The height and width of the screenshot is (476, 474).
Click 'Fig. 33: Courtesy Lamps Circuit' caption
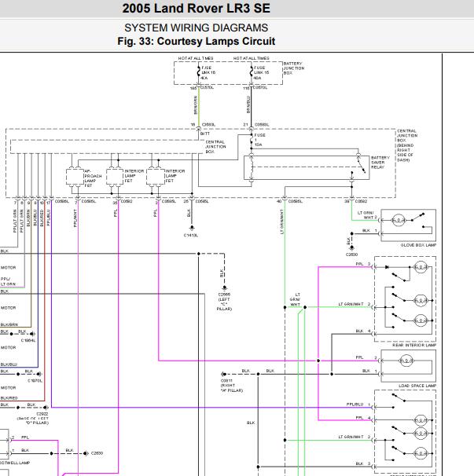tap(197, 41)
